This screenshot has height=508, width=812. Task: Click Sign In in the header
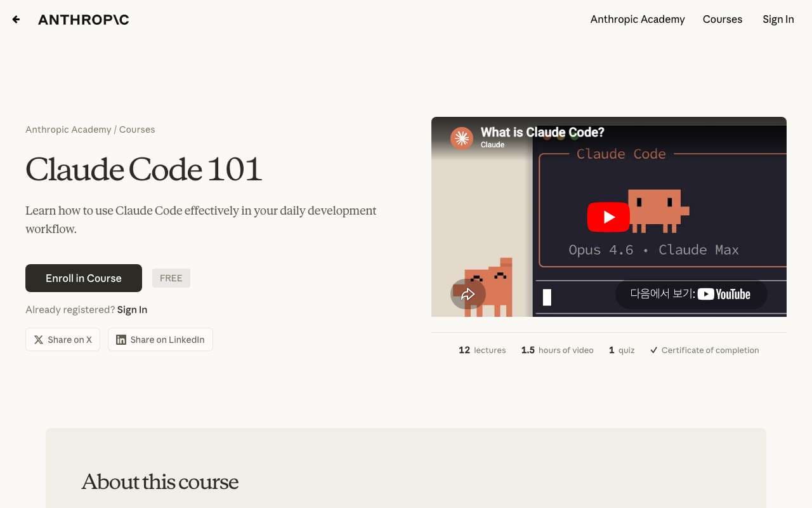778,19
